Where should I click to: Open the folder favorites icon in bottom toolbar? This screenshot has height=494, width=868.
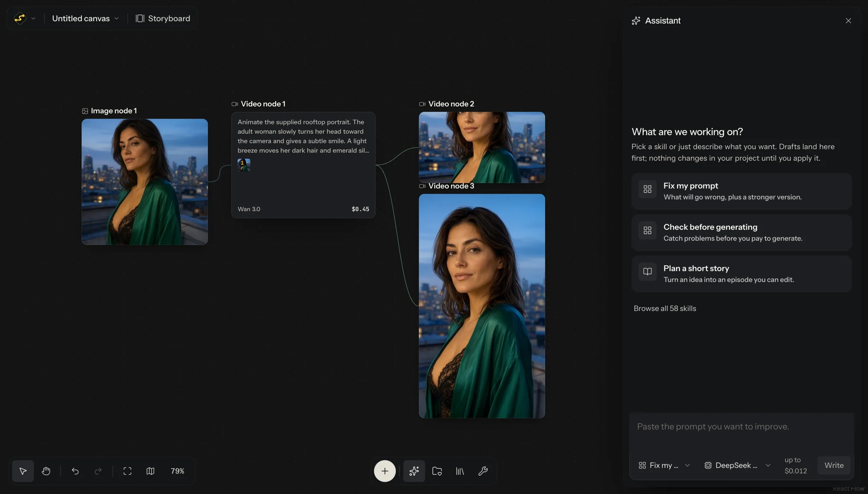pos(437,471)
